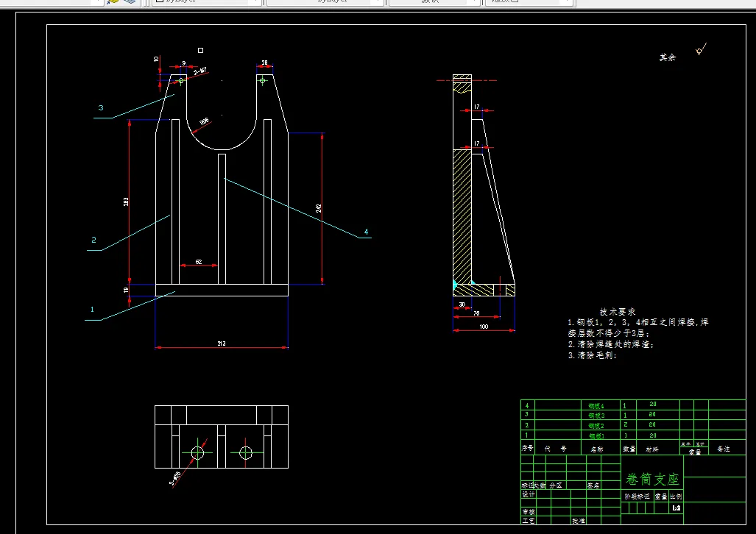Click 钢板2 in the parts list

pos(596,426)
